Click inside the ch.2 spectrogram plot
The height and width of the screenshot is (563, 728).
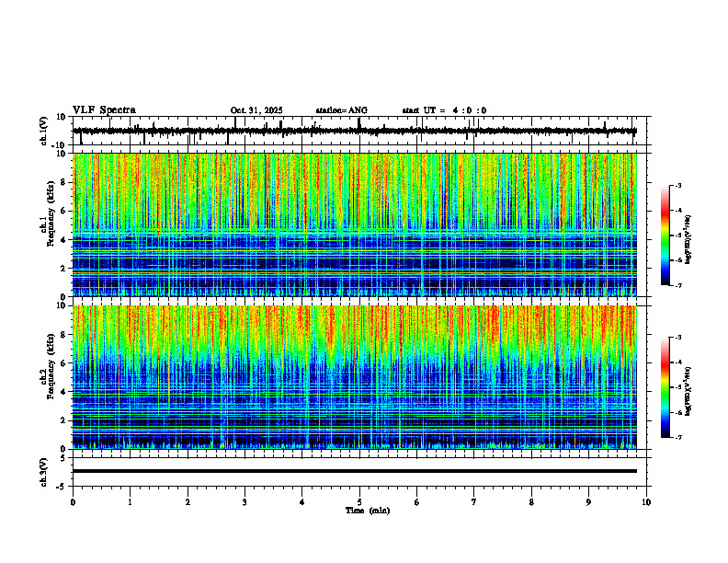pos(355,377)
